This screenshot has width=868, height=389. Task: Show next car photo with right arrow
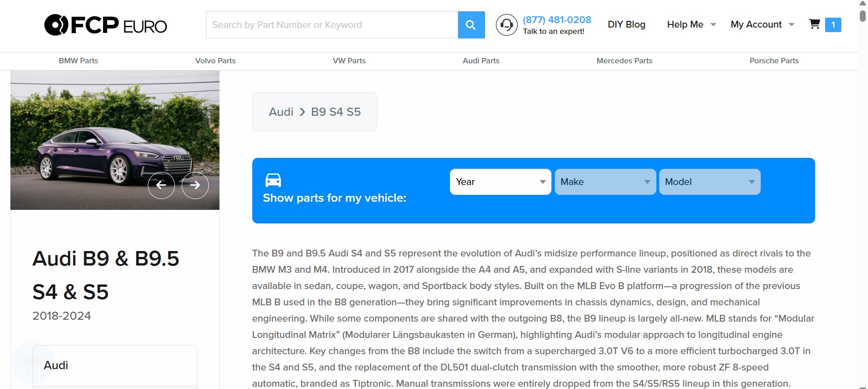click(x=195, y=185)
